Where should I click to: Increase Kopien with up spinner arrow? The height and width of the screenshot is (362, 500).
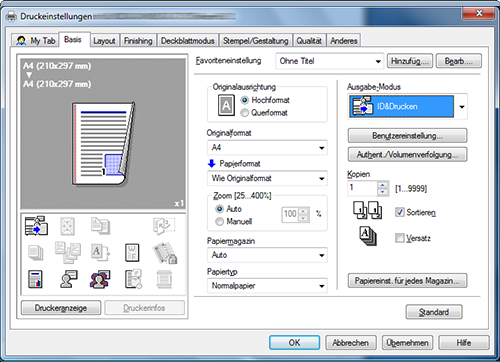[383, 185]
